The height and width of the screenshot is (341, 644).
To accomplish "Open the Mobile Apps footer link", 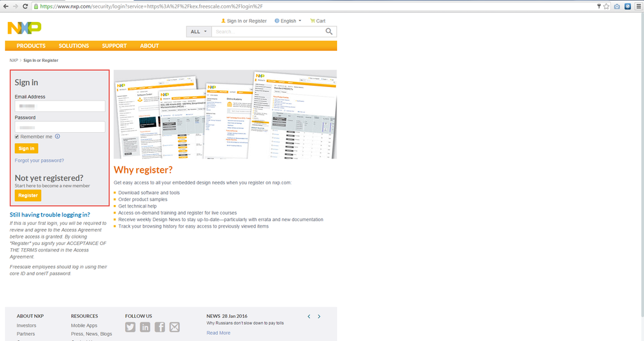I will tap(84, 326).
